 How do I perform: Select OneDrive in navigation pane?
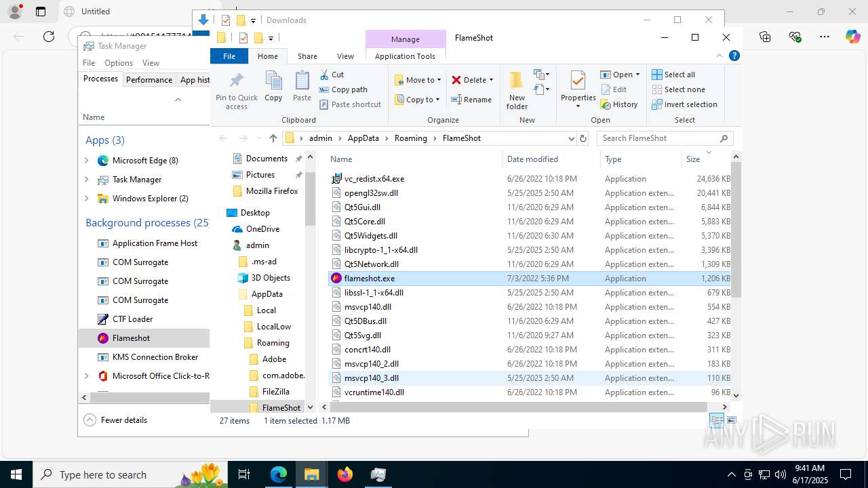262,229
